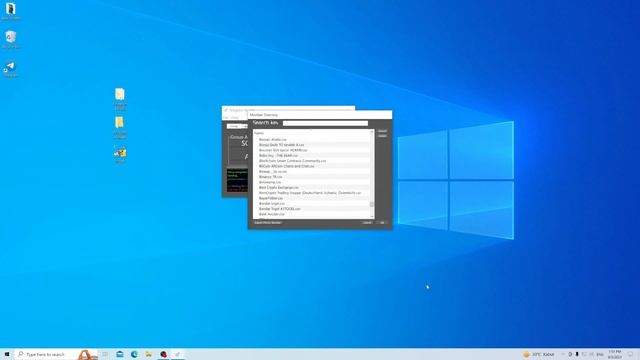Click the Export Phone Numbers button
This screenshot has width=640, height=360.
point(268,223)
